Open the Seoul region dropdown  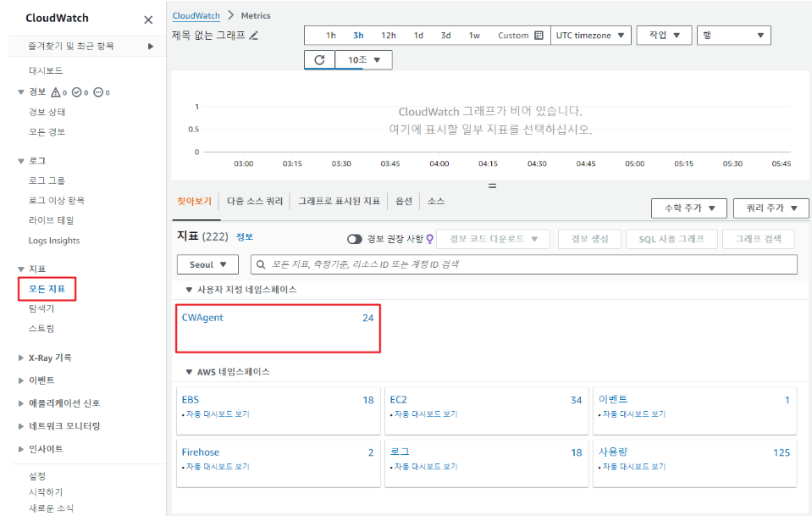(207, 264)
